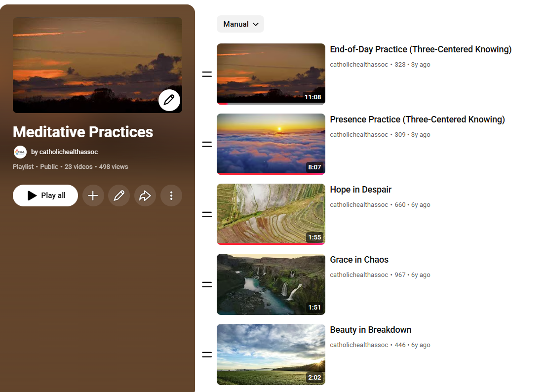This screenshot has width=547, height=392.
Task: Open the three-dot more options menu
Action: pos(171,196)
